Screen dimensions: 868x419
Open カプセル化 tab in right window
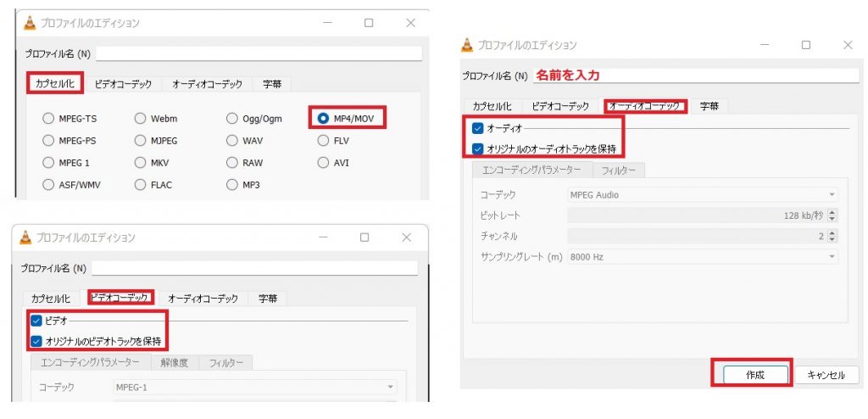[492, 106]
